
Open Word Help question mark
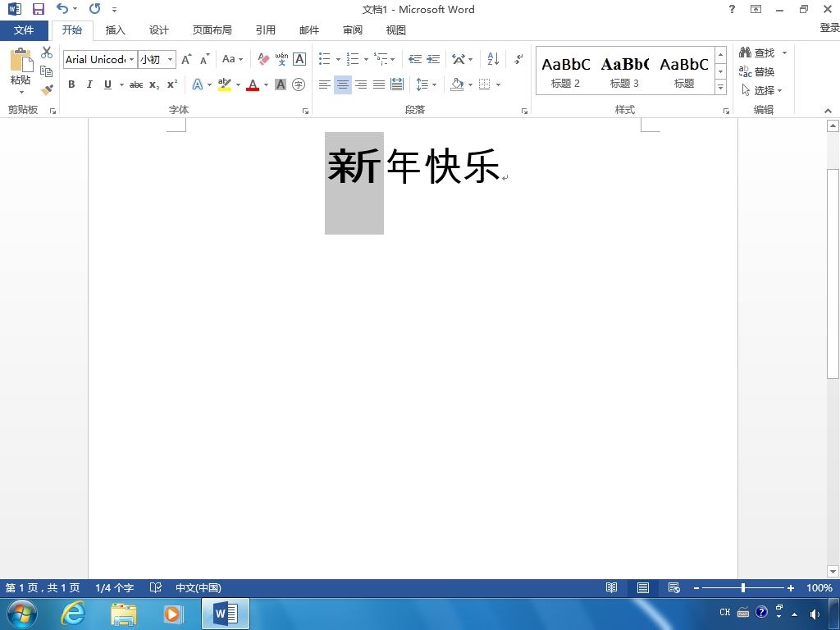(732, 8)
